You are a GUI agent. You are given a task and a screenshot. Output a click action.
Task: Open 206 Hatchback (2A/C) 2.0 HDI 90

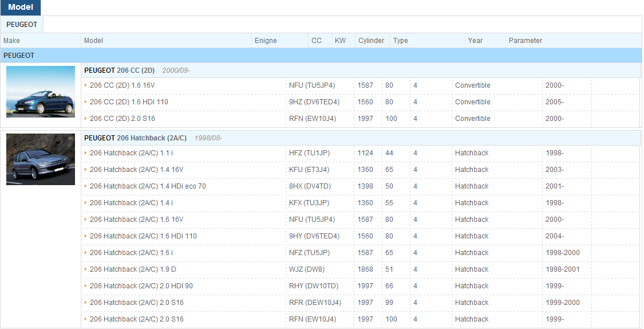point(141,286)
